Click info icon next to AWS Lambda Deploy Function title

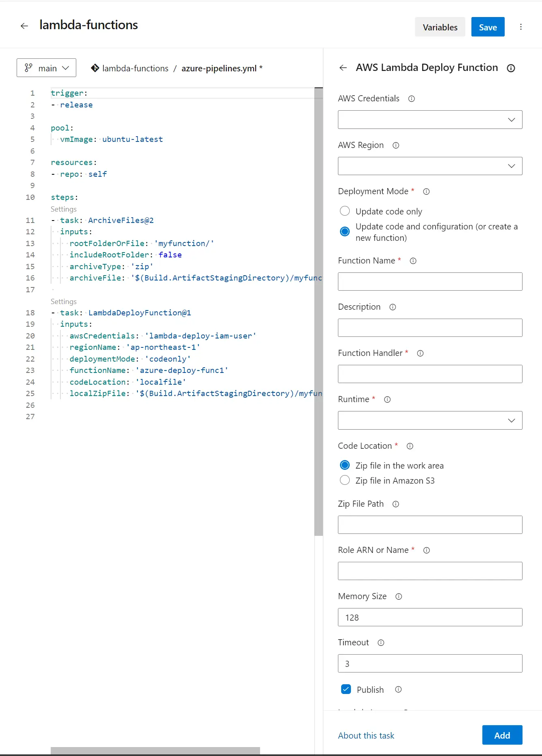511,68
